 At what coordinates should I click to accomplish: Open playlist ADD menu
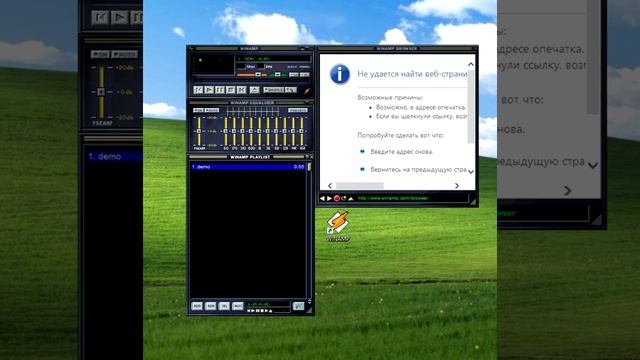tap(197, 306)
